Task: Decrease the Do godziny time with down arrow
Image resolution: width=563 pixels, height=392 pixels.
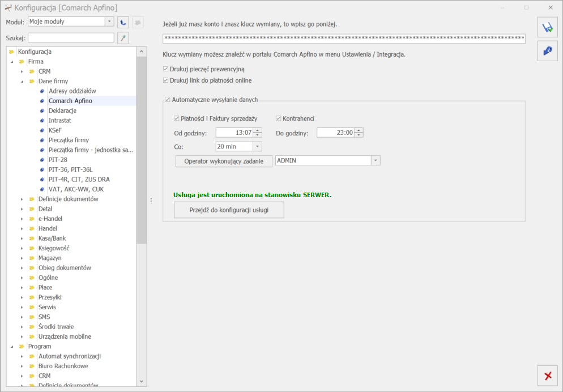Action: 359,135
